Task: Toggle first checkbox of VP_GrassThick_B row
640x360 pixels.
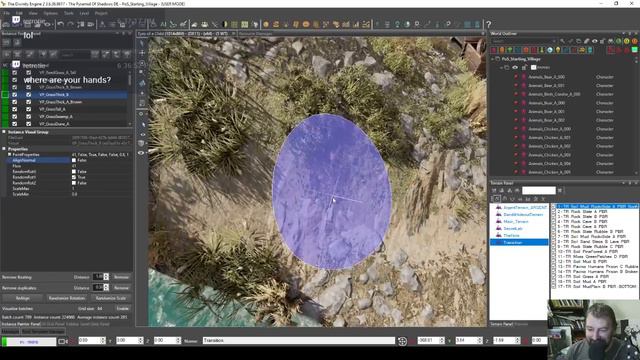Action: click(15, 95)
